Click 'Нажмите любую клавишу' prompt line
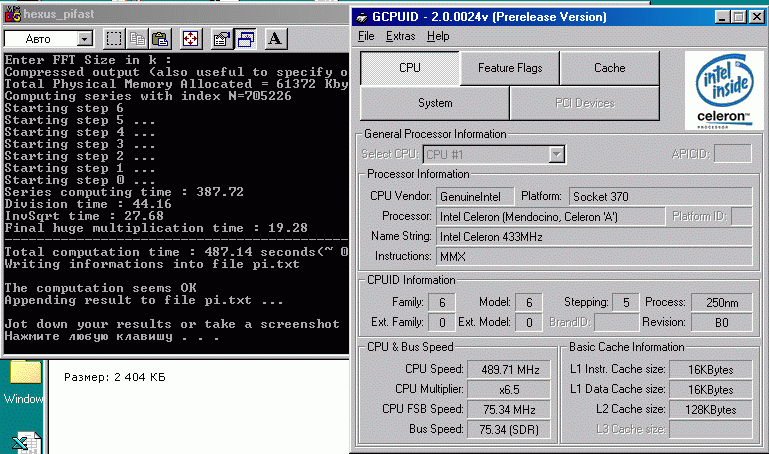The height and width of the screenshot is (454, 769). tap(112, 336)
